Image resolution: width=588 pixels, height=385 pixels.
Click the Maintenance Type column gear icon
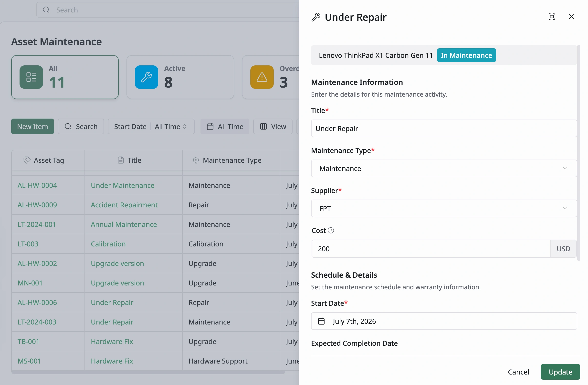tap(196, 160)
